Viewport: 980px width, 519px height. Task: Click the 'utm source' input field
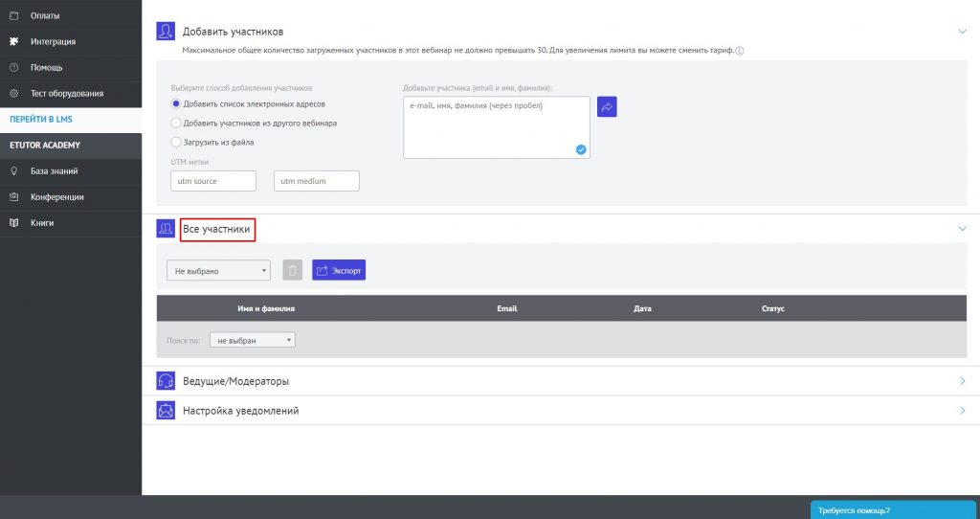[213, 181]
